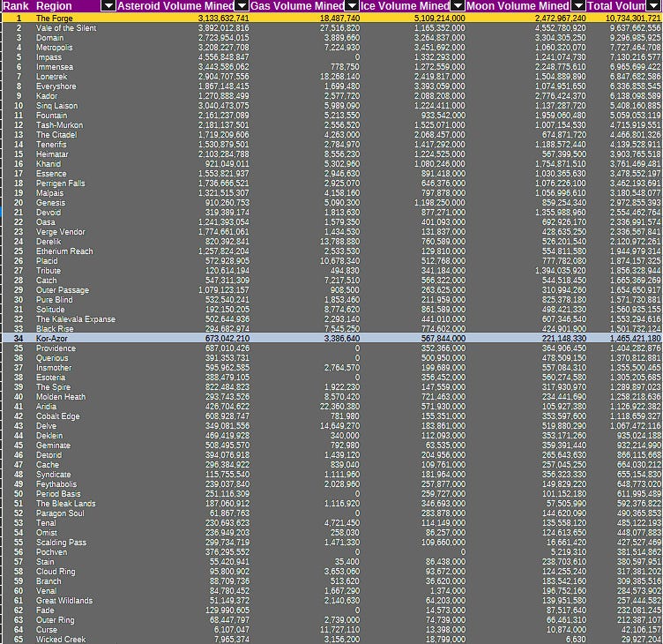Screen dimensions: 663x644
Task: Click the 'Esoteria' region cell
Action: pos(50,378)
